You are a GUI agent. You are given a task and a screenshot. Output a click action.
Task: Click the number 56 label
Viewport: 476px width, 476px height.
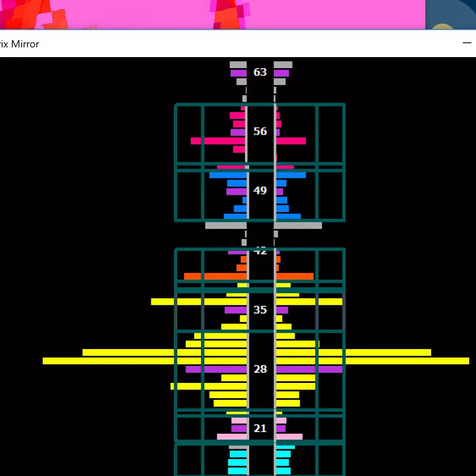click(260, 131)
